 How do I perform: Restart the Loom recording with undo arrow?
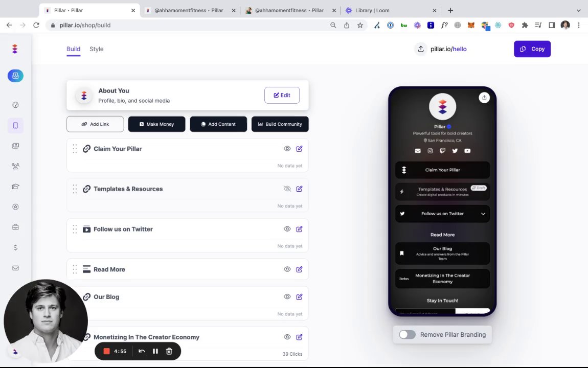[x=142, y=351]
